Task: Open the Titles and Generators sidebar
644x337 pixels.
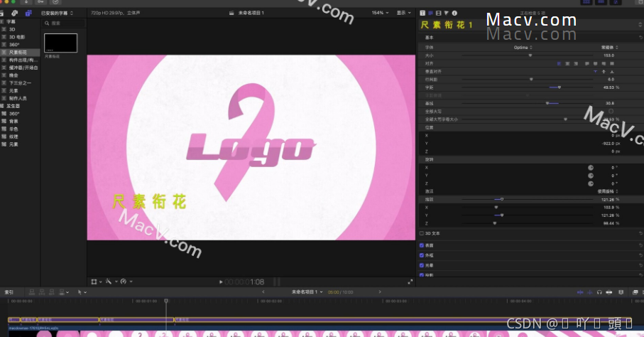Action: [x=28, y=14]
